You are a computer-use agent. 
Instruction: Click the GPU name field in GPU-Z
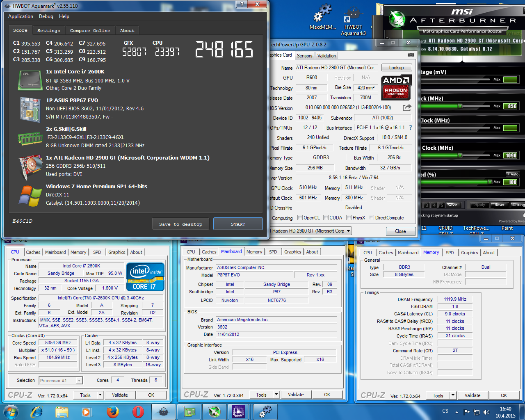pos(337,68)
